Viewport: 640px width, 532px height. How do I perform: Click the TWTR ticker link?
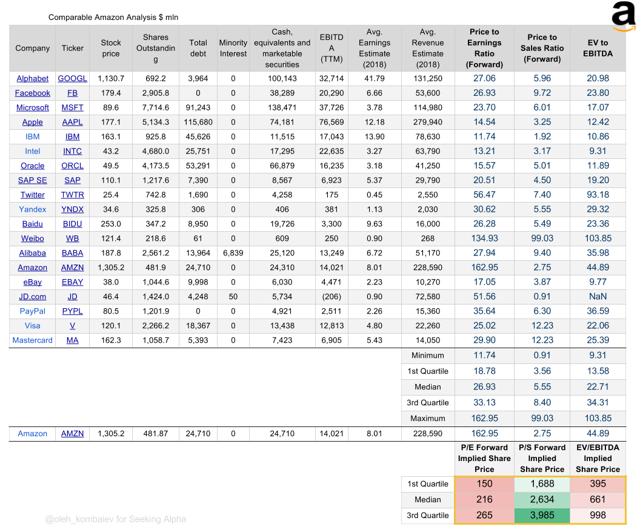(x=72, y=195)
